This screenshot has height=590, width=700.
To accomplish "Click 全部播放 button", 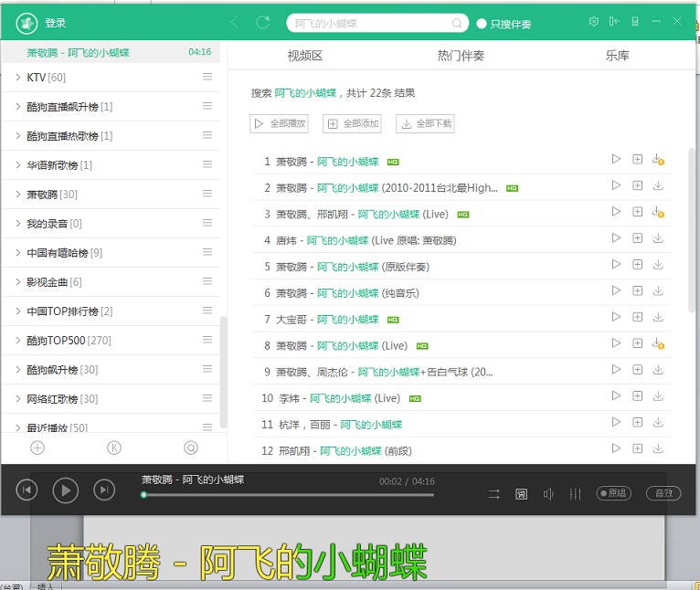I will (x=279, y=123).
